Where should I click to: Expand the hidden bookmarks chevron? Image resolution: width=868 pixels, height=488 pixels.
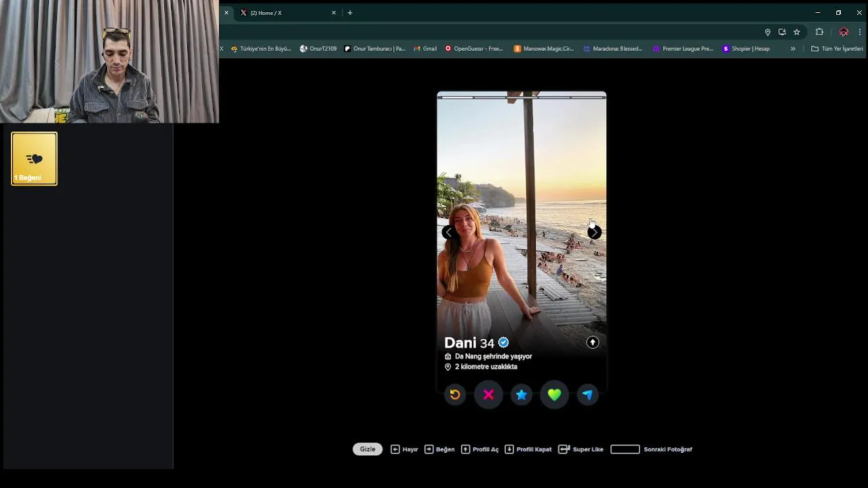click(793, 49)
